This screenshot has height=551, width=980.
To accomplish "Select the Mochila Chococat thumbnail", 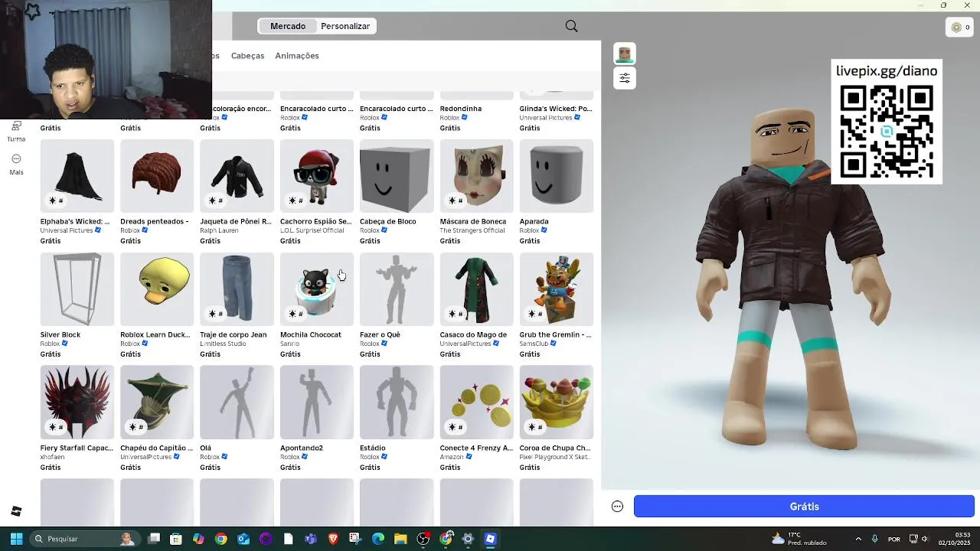I will coord(317,289).
